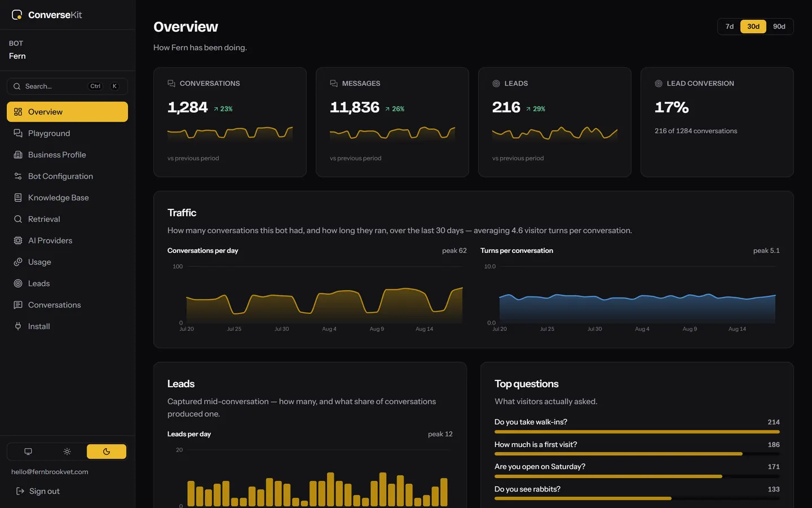812x508 pixels.
Task: Click the 29% upward trend arrow
Action: pos(528,109)
